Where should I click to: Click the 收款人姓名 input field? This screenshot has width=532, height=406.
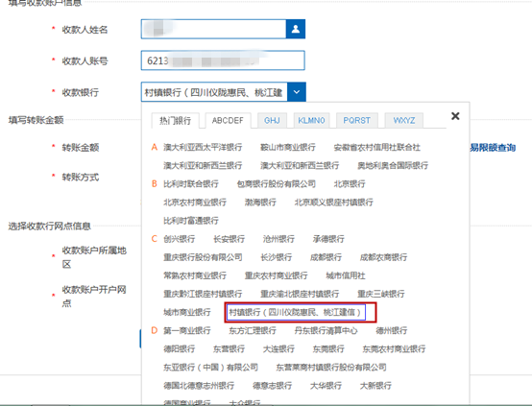[x=214, y=29]
